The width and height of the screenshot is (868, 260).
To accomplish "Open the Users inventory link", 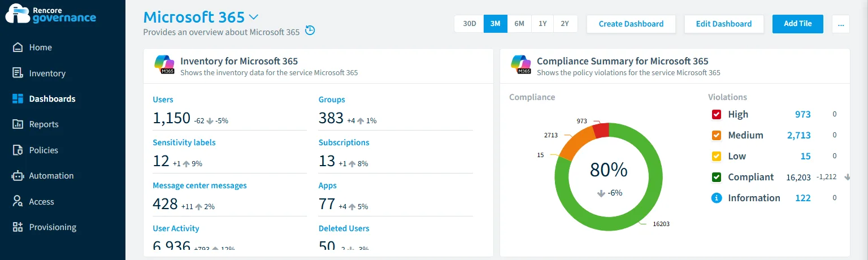I will click(163, 99).
